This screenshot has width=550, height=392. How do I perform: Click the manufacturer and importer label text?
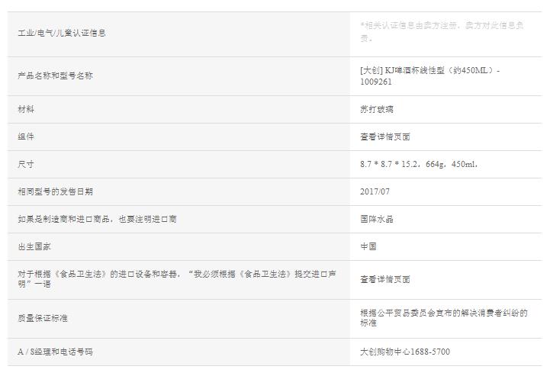97,219
